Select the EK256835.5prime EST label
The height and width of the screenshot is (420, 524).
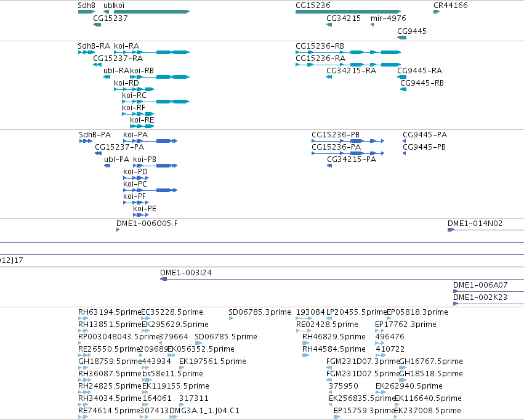click(362, 399)
